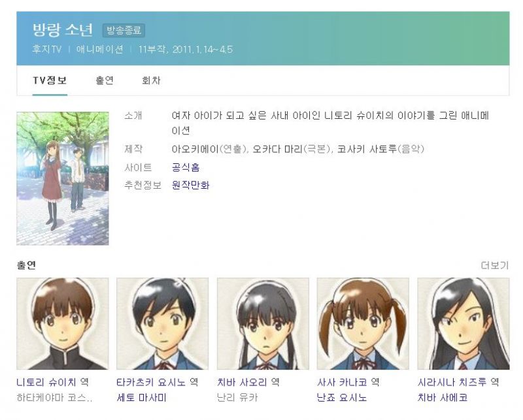Screen dimensions: 523x420
Task: Click the 방랑 소년 poster image
Action: tap(63, 179)
